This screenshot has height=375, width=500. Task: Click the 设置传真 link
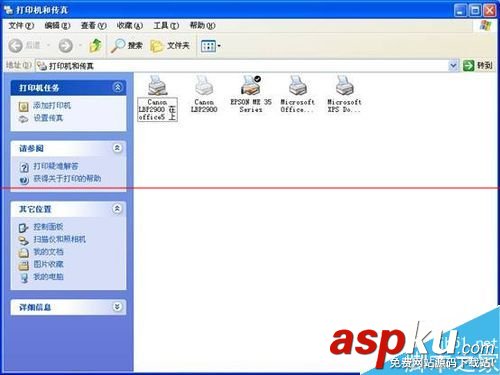(48, 118)
